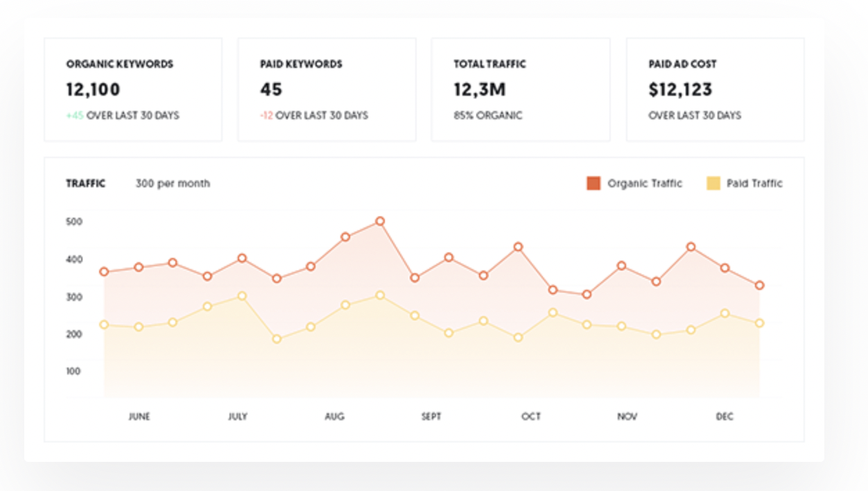Image resolution: width=868 pixels, height=491 pixels.
Task: Select the Paid Ad Cost card
Action: (x=715, y=90)
